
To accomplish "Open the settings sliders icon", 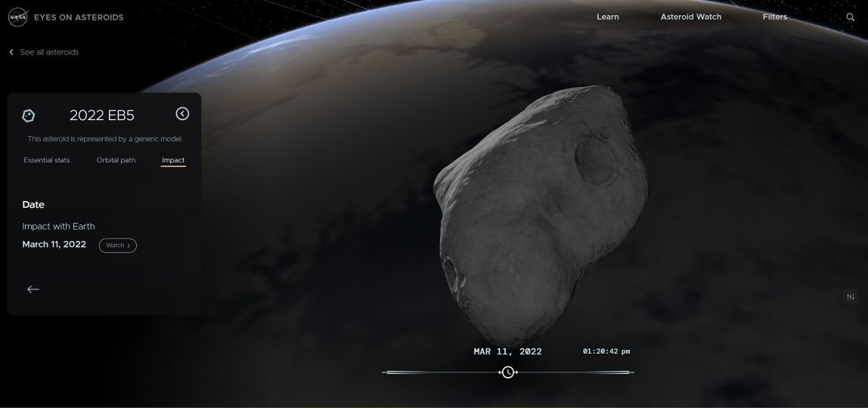I will pyautogui.click(x=851, y=297).
